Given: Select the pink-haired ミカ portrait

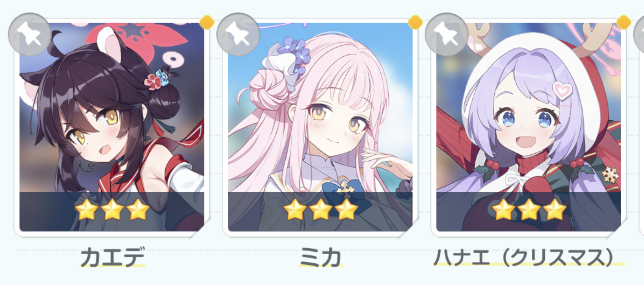Looking at the screenshot, I should point(320,127).
